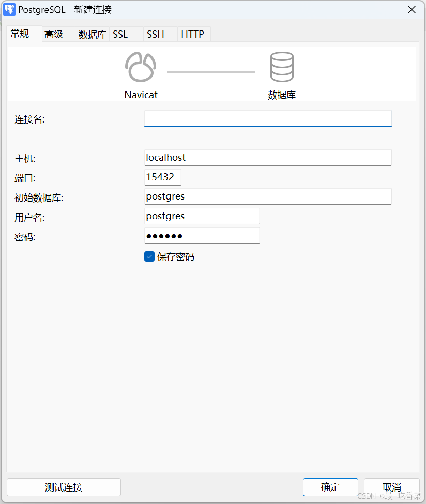Screen dimensions: 426x504
Task: Click the 端口 label
Action: pos(25,178)
